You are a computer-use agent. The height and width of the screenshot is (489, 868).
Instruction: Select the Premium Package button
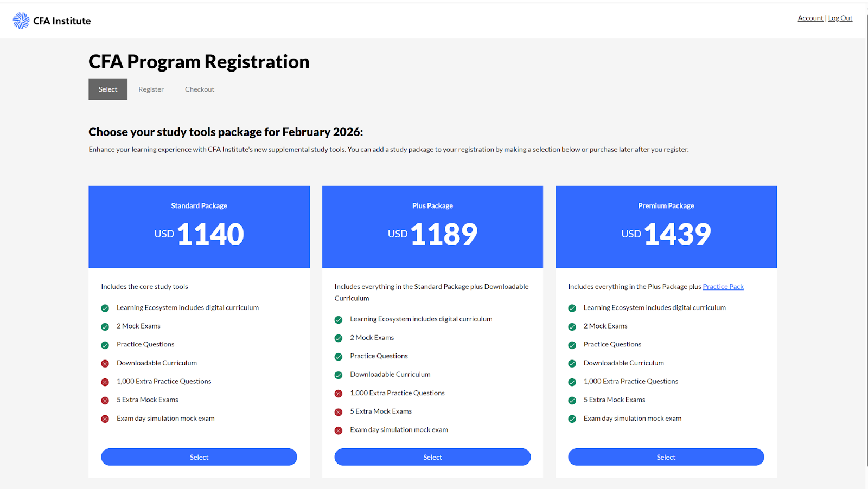pyautogui.click(x=666, y=457)
